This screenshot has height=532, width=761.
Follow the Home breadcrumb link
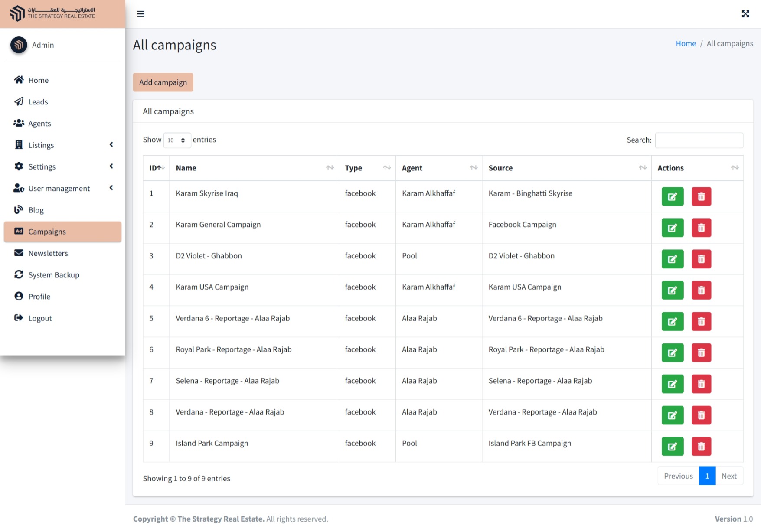686,43
